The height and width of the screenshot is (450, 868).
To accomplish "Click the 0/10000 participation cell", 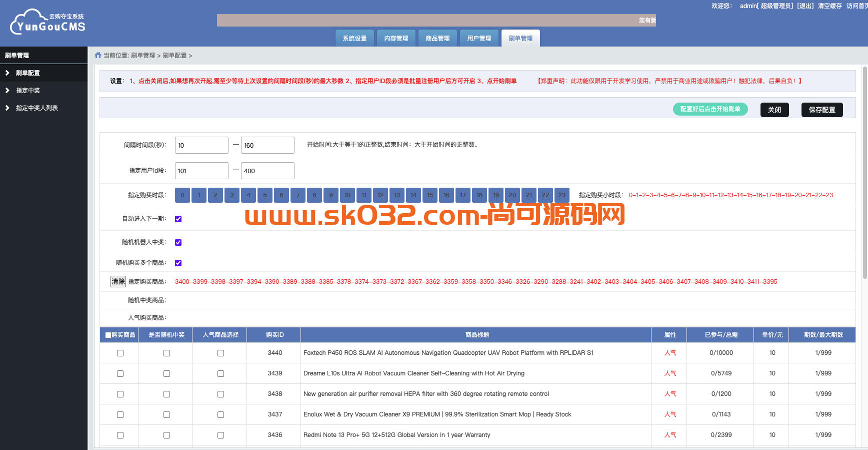I will (x=721, y=353).
